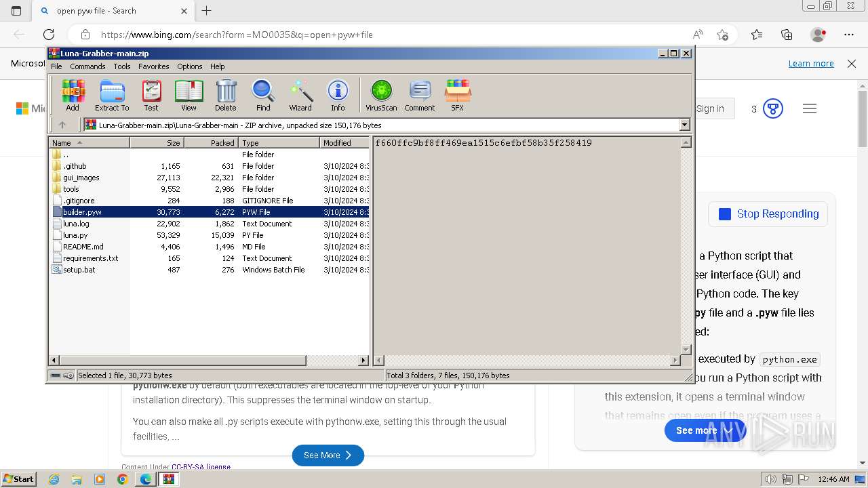Click the Add toolbar icon in WinRAR
This screenshot has width=868, height=488.
click(73, 96)
